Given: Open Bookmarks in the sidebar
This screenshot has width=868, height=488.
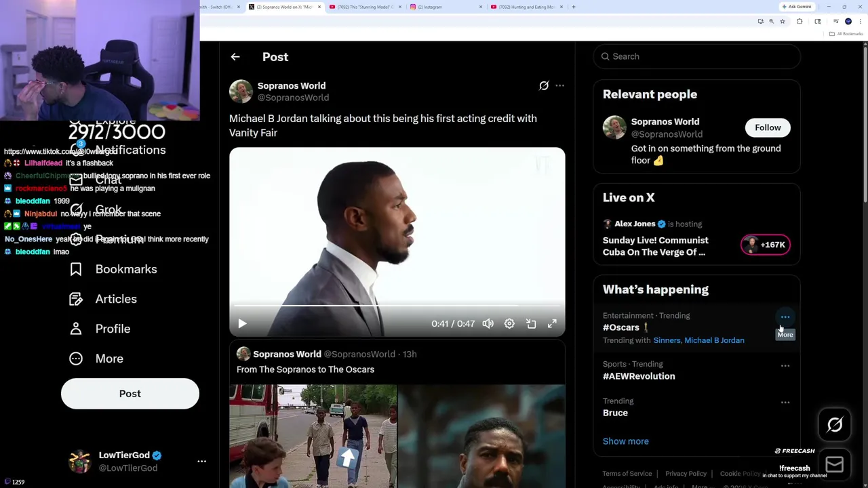Looking at the screenshot, I should [113, 269].
